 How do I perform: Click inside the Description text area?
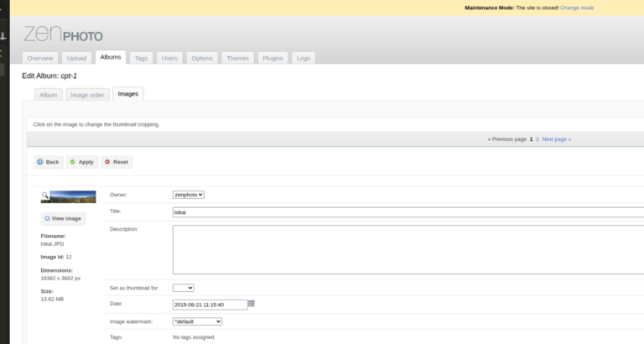pos(408,249)
